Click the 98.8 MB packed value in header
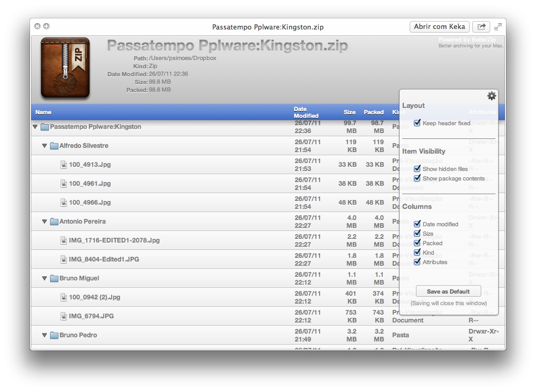The height and width of the screenshot is (392, 536). [160, 90]
